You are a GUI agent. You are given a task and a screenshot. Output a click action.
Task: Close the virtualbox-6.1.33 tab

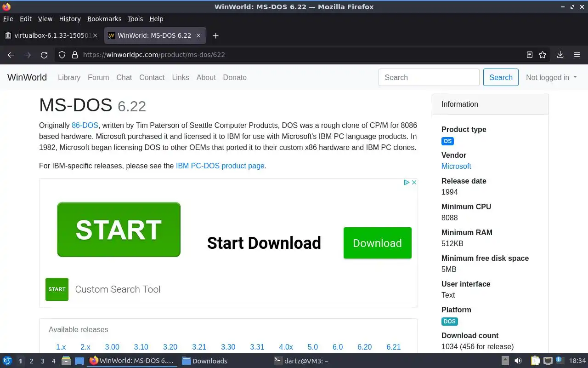click(95, 35)
